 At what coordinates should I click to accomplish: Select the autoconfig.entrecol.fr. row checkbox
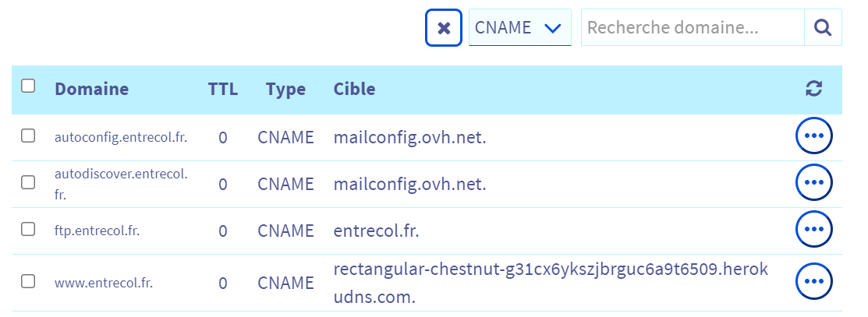pos(28,136)
